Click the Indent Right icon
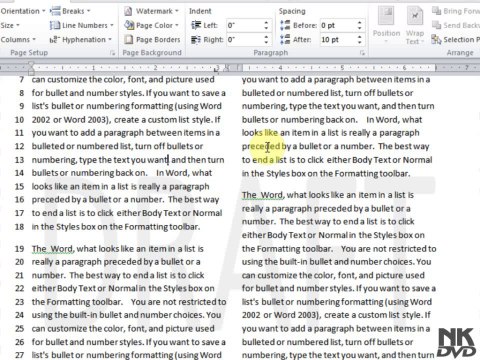The width and height of the screenshot is (480, 360). point(196,40)
